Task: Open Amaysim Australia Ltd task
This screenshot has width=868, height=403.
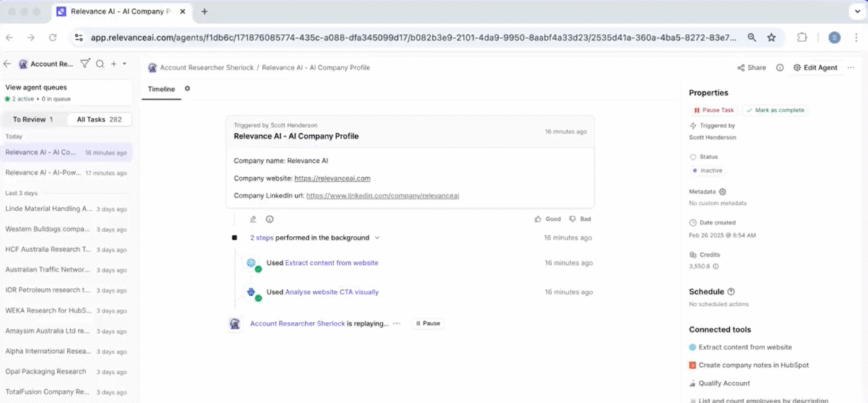Action: click(67, 331)
